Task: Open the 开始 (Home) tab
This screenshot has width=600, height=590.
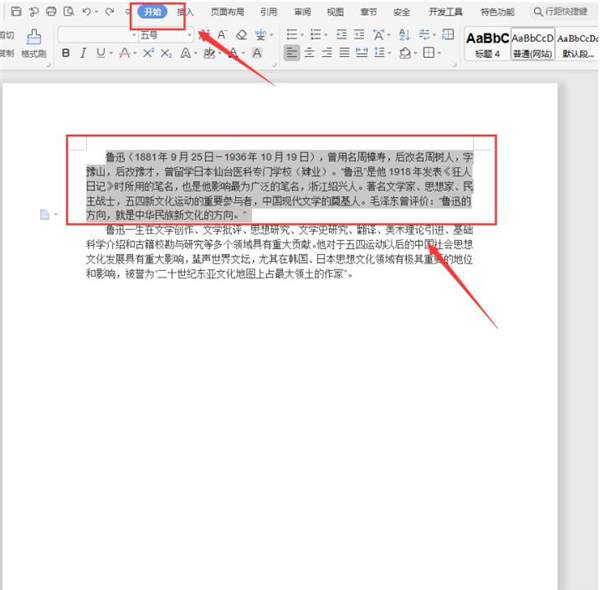Action: click(152, 12)
